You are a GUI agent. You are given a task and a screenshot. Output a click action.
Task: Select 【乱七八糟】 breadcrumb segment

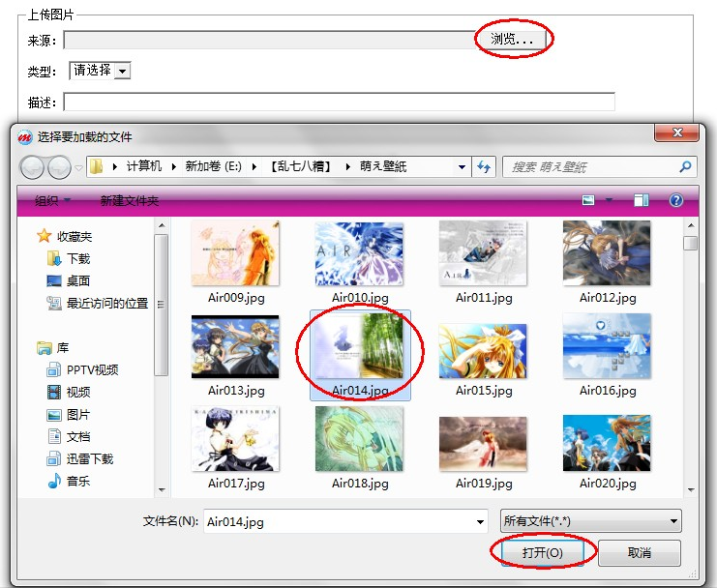point(300,166)
